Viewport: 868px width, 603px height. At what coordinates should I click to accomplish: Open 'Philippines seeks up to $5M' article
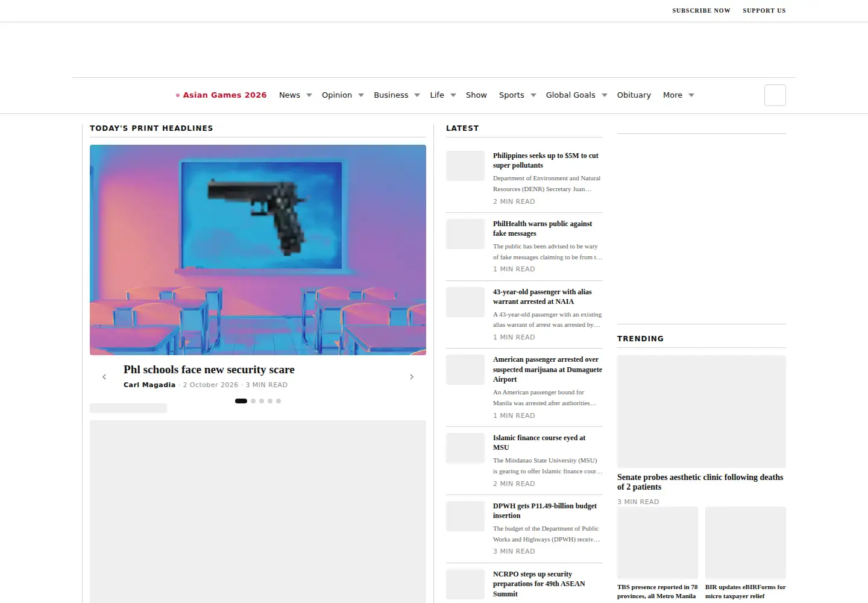(546, 160)
